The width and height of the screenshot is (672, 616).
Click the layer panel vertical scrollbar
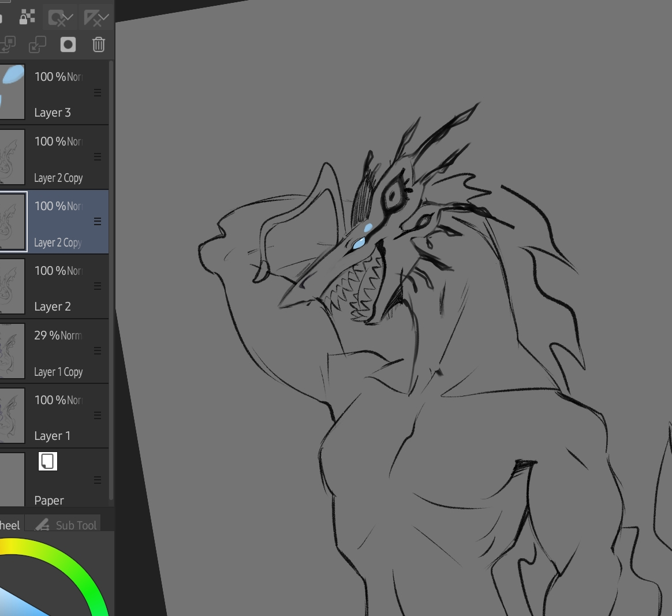111,277
